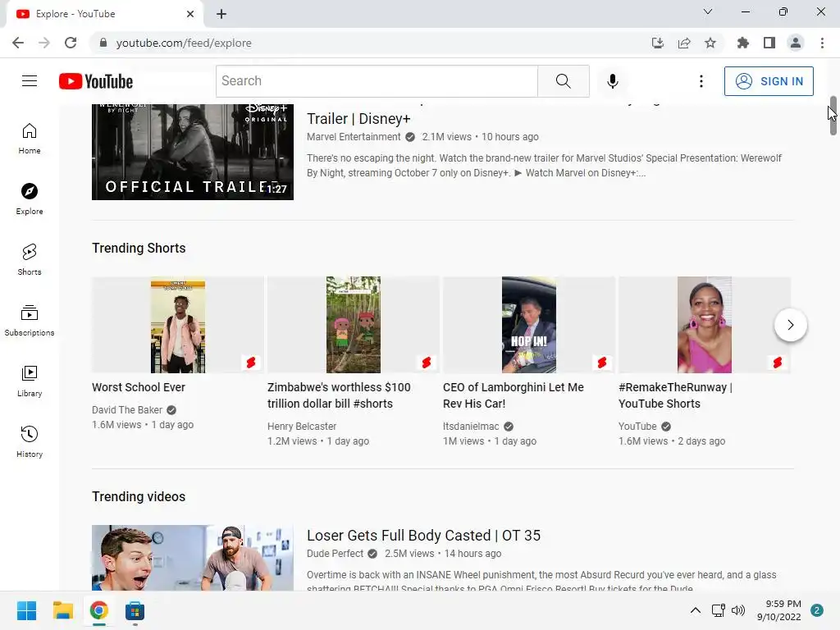840x630 pixels.
Task: Reload the page
Action: tap(71, 43)
